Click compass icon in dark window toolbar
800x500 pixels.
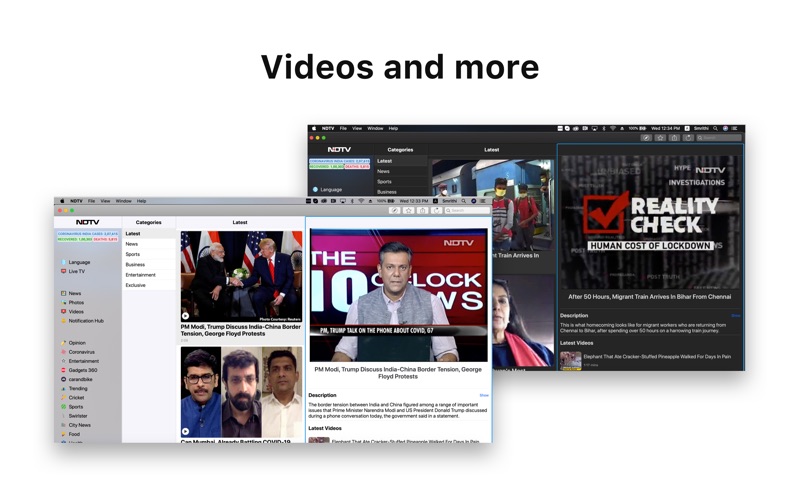point(646,138)
